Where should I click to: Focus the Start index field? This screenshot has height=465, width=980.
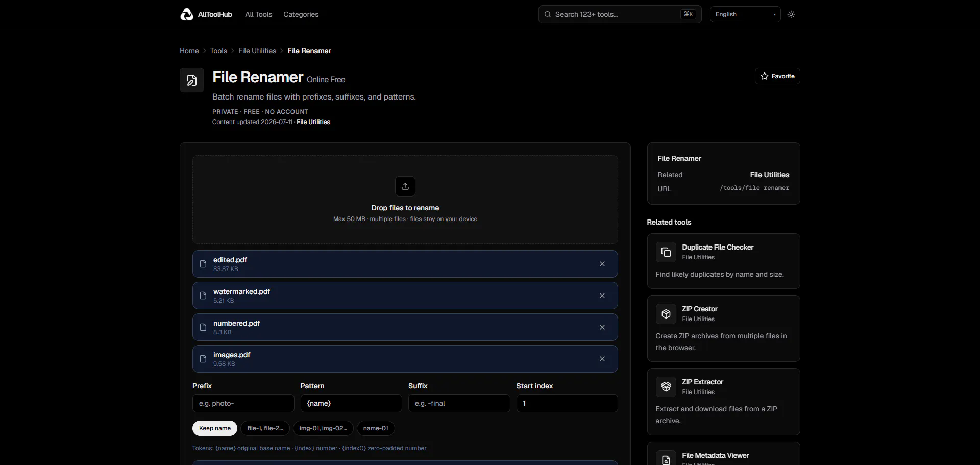pyautogui.click(x=567, y=403)
